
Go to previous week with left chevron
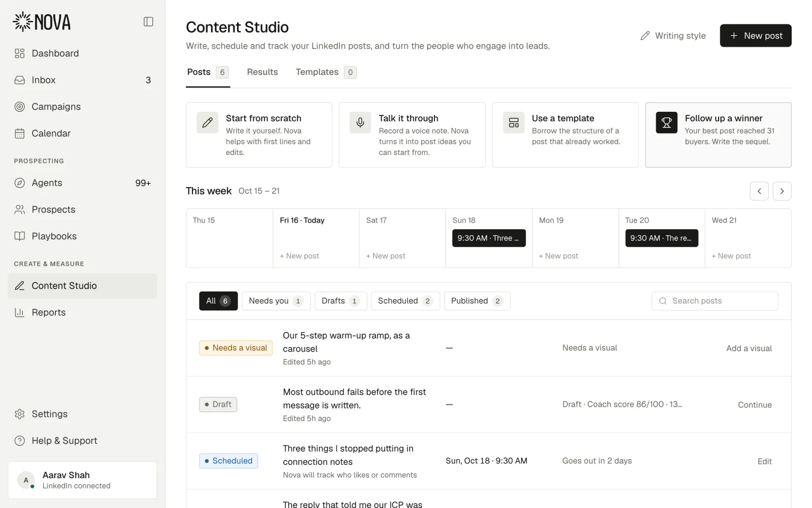coord(759,191)
